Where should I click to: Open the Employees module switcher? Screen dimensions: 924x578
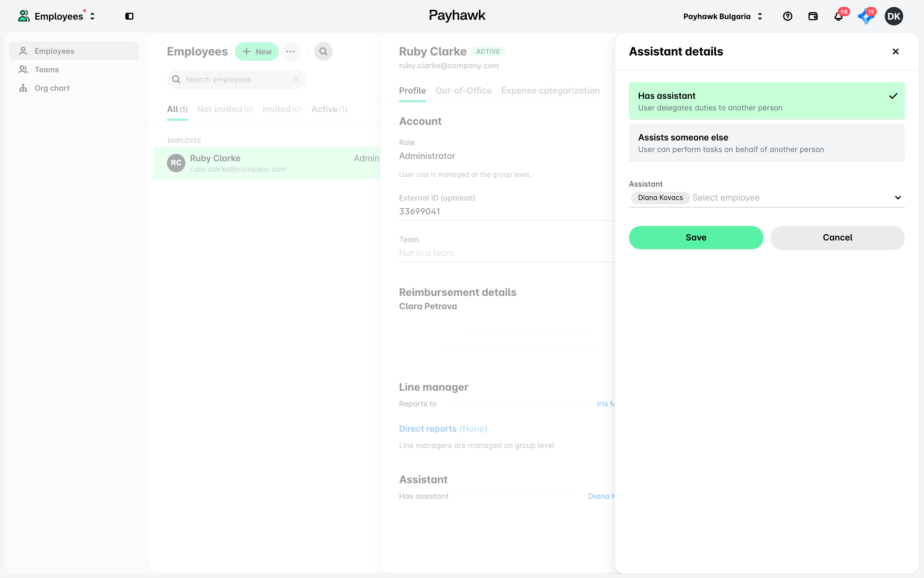coord(57,16)
